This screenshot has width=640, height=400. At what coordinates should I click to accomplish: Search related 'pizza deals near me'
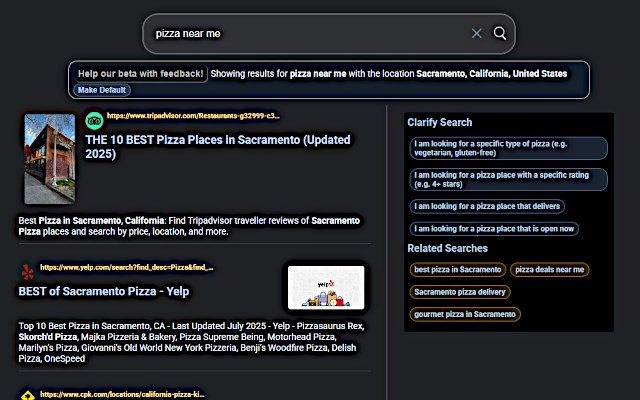coord(549,270)
